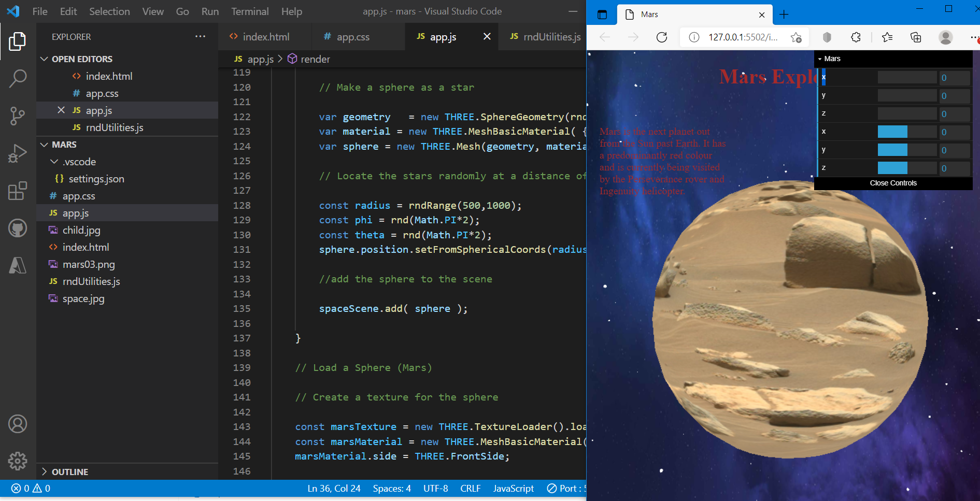This screenshot has width=980, height=501.
Task: Collapse the OPEN EDITORS section
Action: (45, 59)
